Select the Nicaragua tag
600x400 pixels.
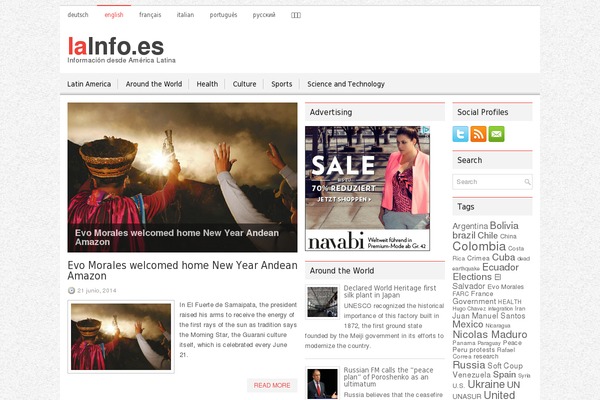click(498, 326)
